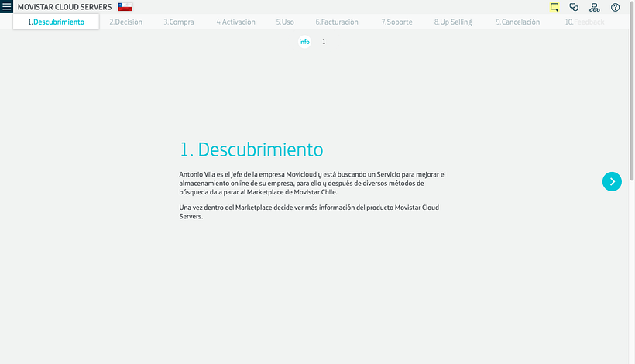
Task: Open the 5.Uso tab
Action: pyautogui.click(x=285, y=22)
